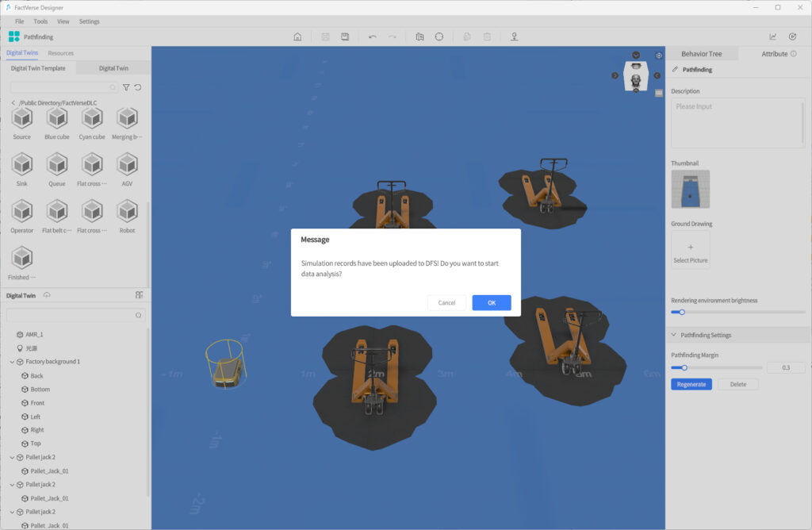The width and height of the screenshot is (812, 530).
Task: Open the View menu
Action: [x=63, y=21]
